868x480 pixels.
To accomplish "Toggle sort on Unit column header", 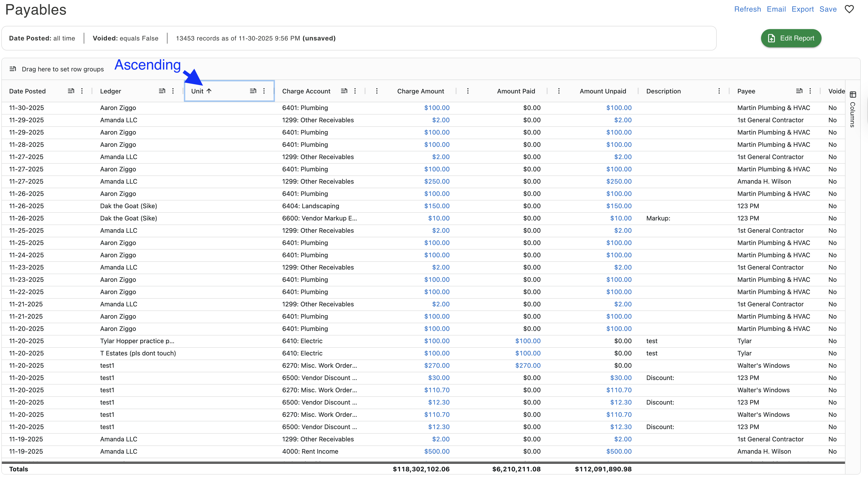I will point(198,91).
